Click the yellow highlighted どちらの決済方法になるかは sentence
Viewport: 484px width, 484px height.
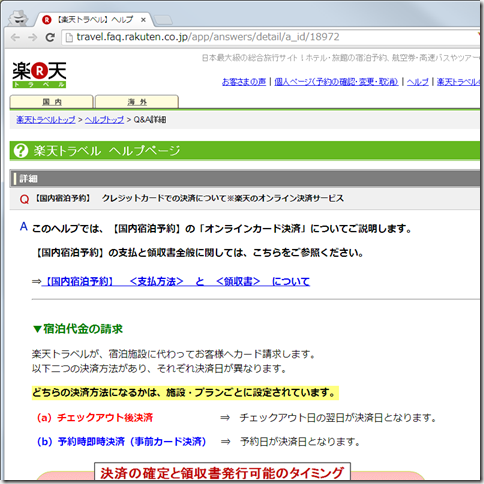(x=185, y=393)
